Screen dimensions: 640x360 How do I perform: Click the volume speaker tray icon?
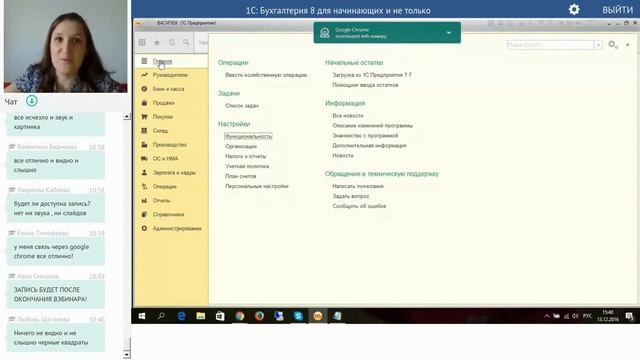click(575, 316)
